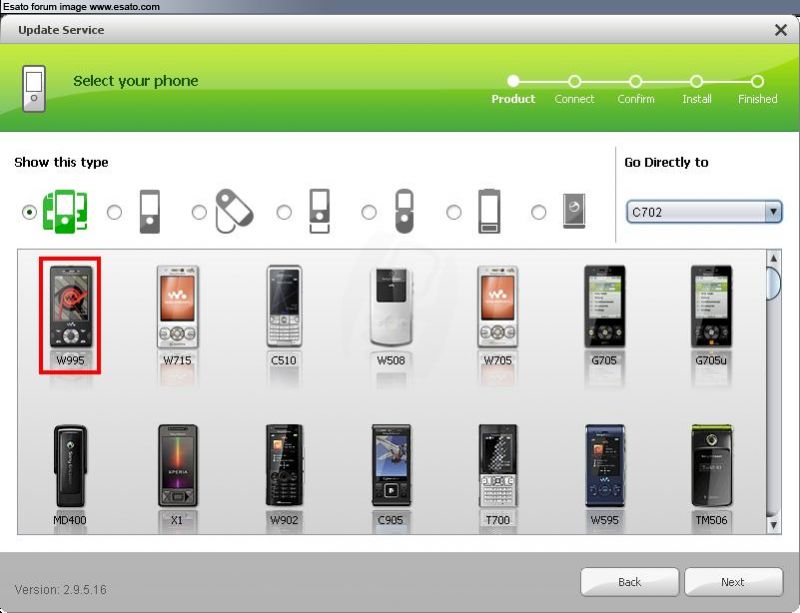Pick the G705u phone image
This screenshot has height=613, width=800.
click(711, 306)
